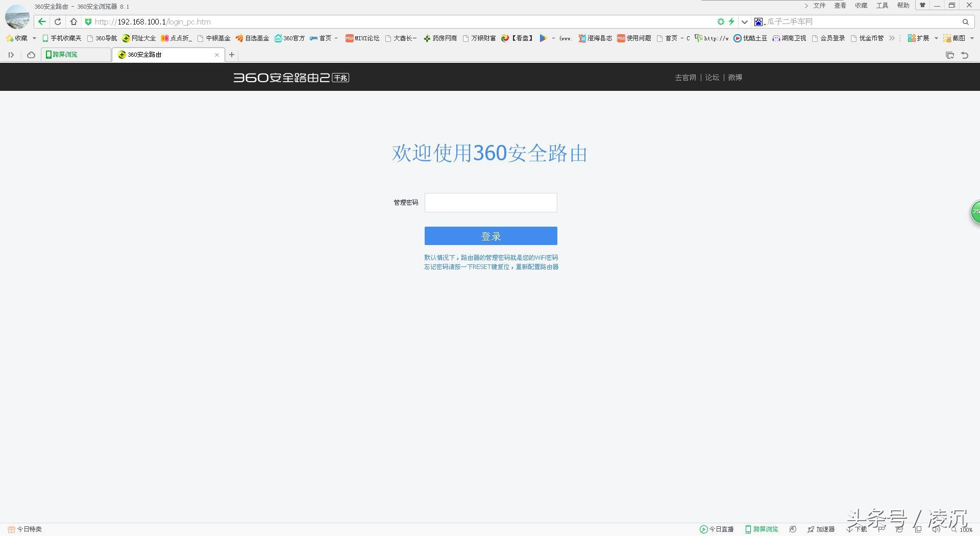Open 点点折_ bookmark
Screen dimensions: 980x536
tap(177, 38)
